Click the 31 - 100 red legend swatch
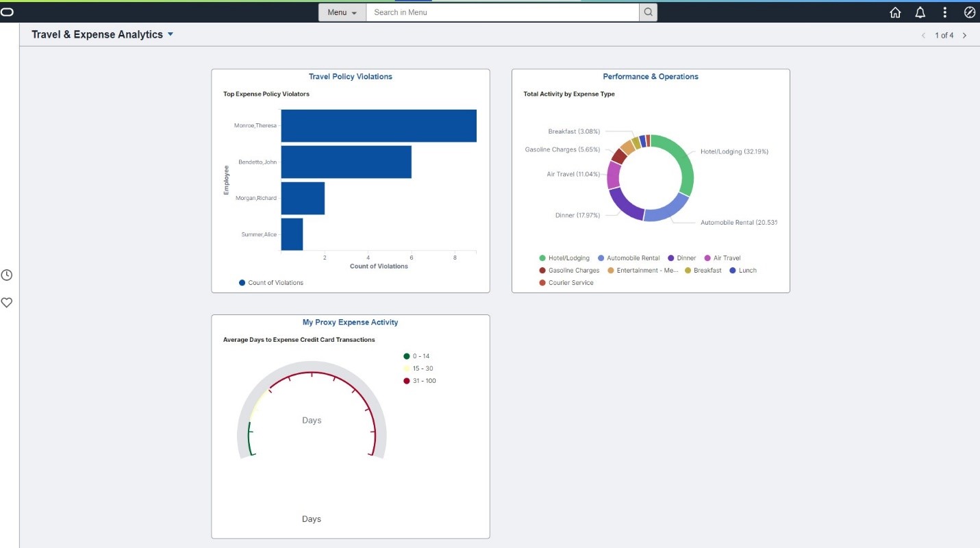This screenshot has width=980, height=548. (x=407, y=381)
